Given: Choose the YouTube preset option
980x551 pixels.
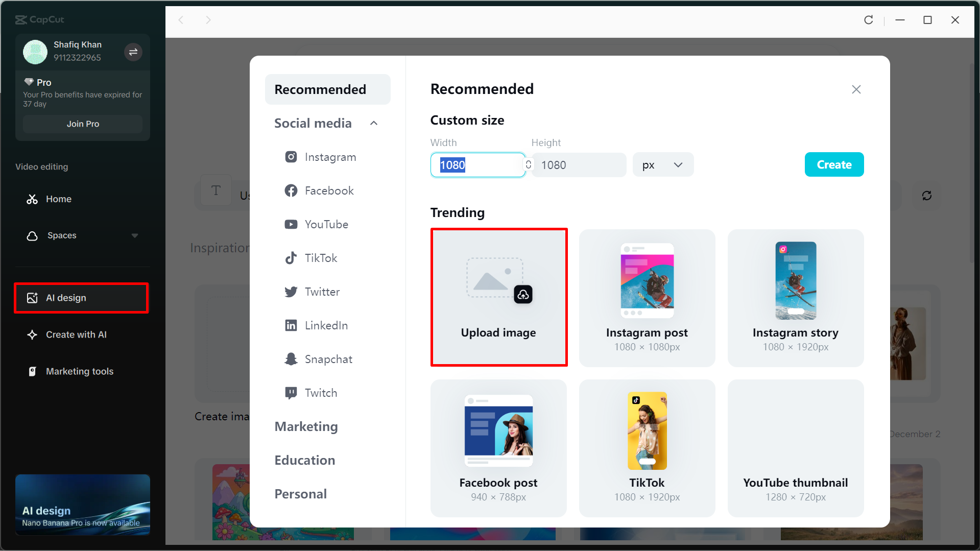Looking at the screenshot, I should coord(327,224).
